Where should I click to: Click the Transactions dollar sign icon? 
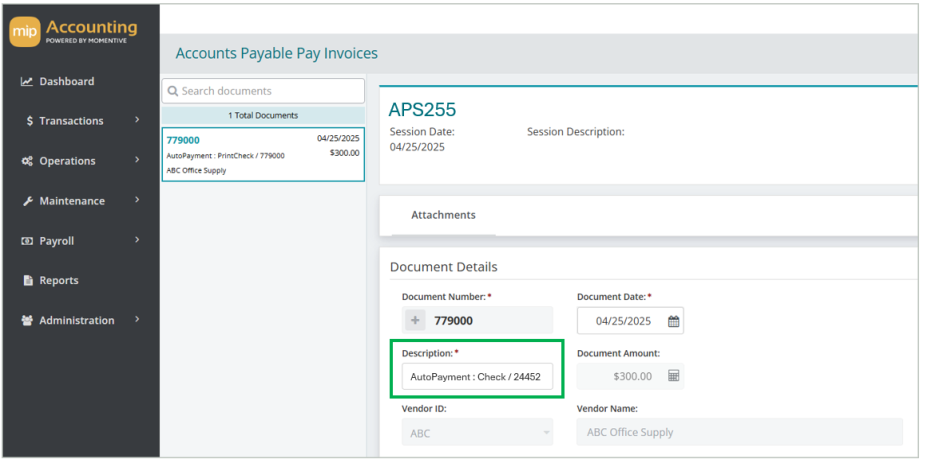pos(29,121)
